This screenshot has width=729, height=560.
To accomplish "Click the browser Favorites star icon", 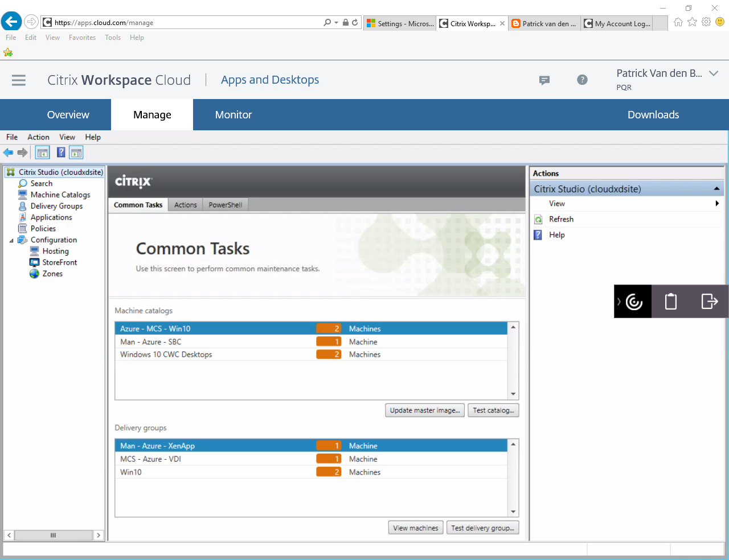I will 692,22.
